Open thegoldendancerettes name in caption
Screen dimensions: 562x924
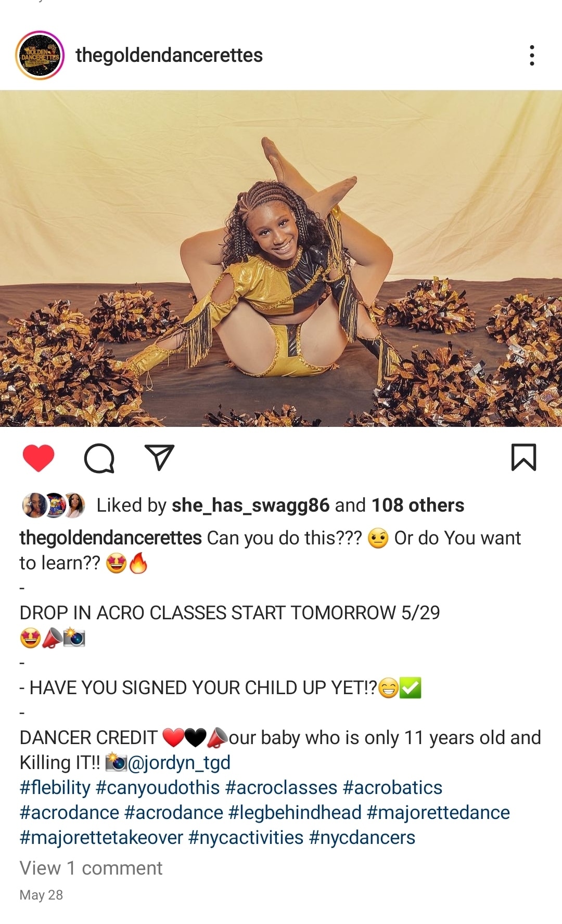(111, 538)
